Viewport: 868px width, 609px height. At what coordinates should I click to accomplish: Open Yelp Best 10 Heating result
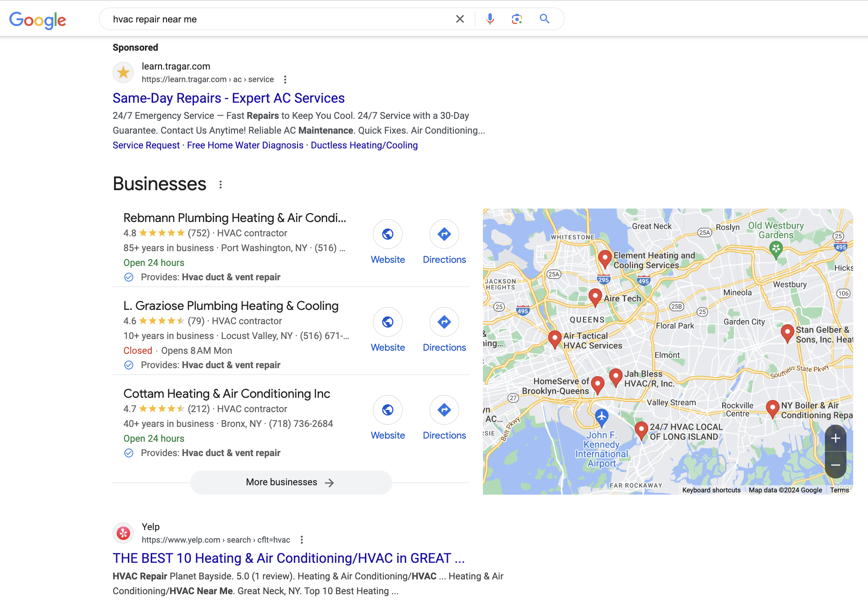point(289,558)
